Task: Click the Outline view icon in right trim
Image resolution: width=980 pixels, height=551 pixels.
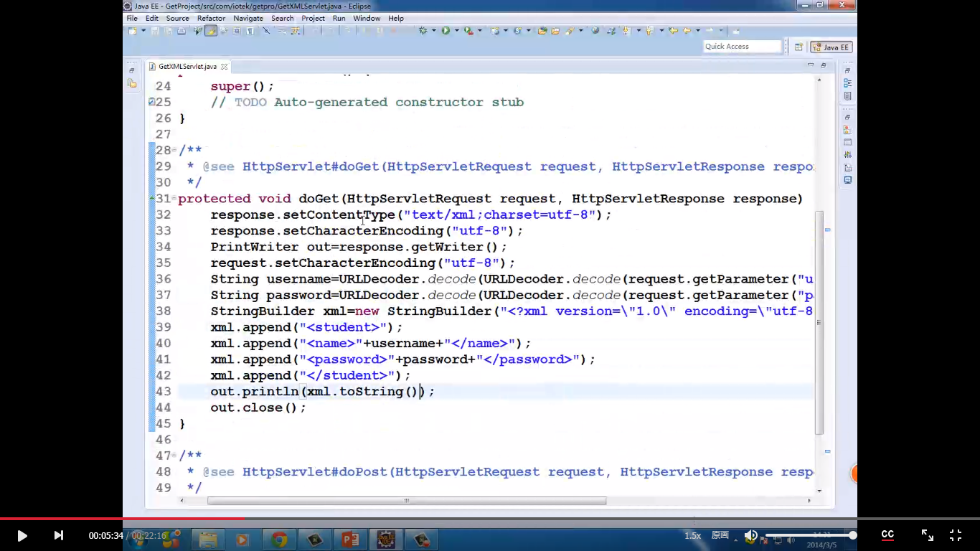Action: point(847,83)
